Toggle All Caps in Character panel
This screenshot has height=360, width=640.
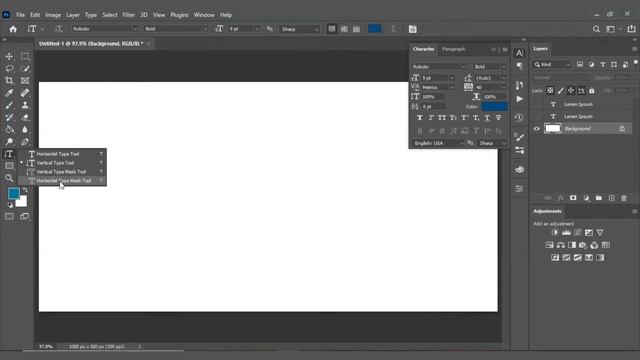coord(442,118)
